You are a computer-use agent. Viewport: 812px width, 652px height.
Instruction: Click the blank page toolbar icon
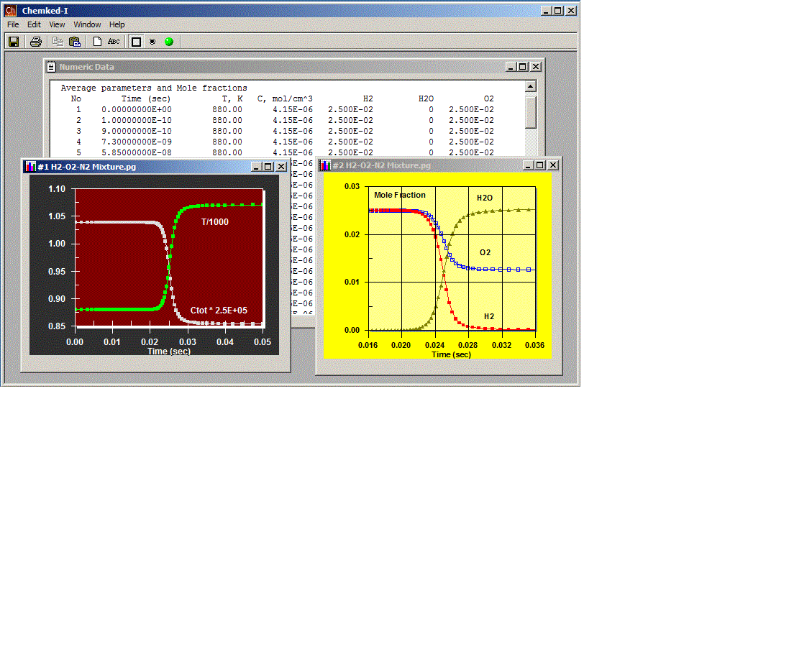97,42
